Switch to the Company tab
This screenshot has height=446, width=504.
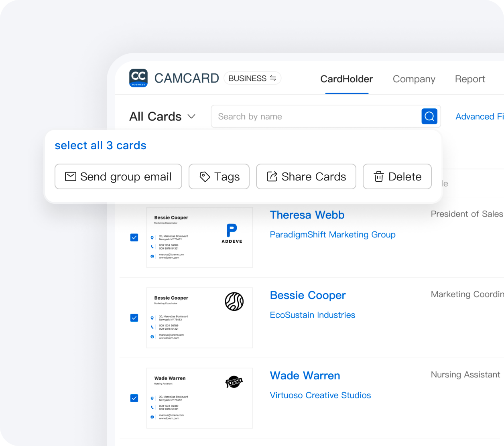[x=414, y=79]
